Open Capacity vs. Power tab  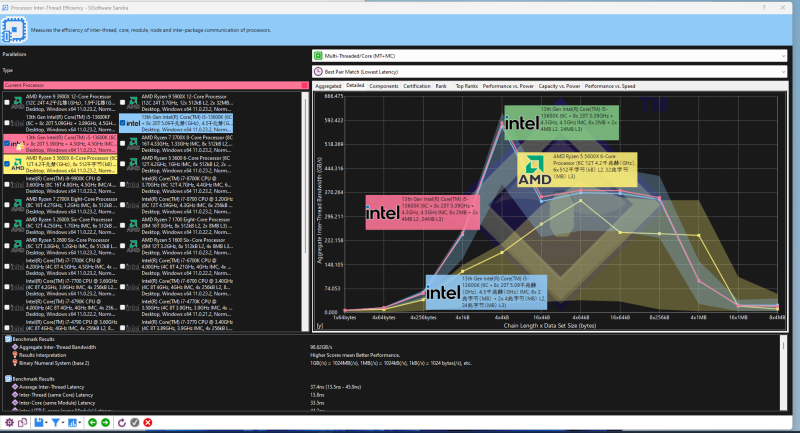[559, 86]
